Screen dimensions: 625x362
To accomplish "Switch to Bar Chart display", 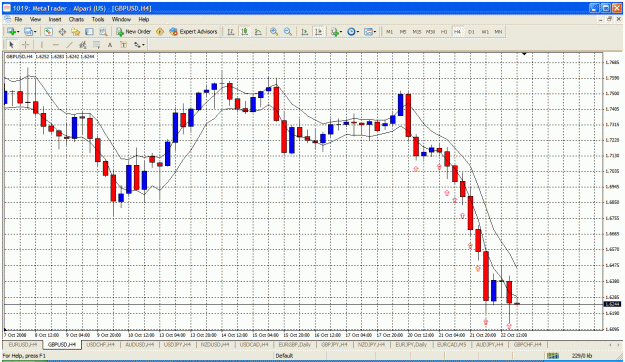I will tap(231, 31).
